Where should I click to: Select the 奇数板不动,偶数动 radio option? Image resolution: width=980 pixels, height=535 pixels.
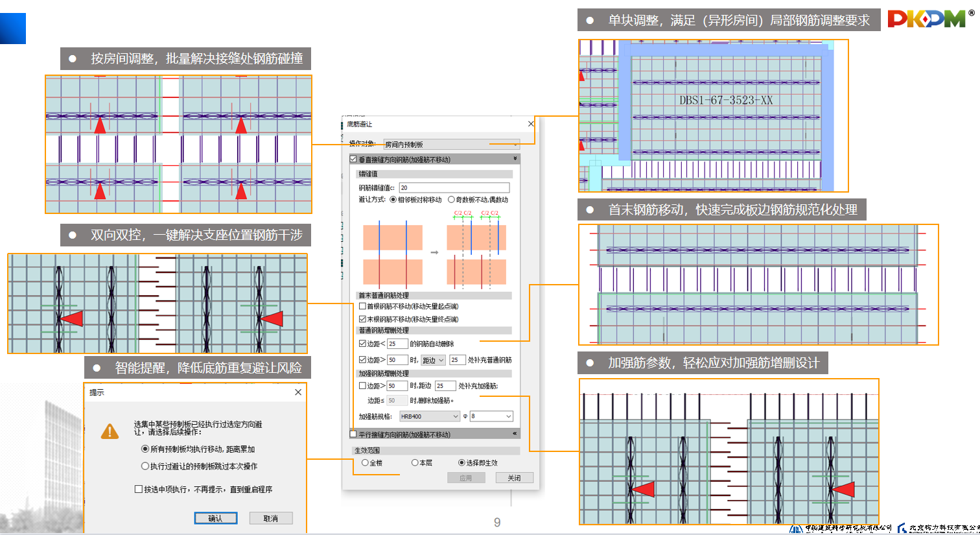(451, 200)
